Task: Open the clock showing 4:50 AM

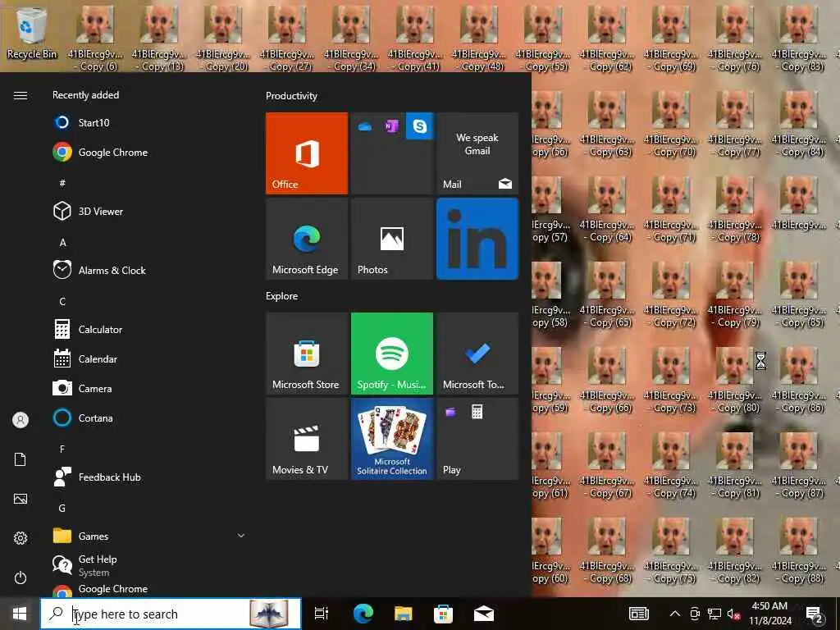Action: (x=769, y=614)
